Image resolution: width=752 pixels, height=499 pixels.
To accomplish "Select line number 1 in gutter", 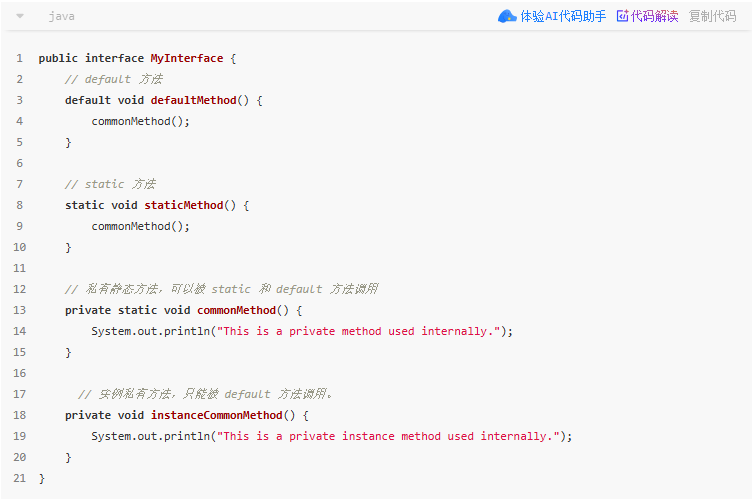I will (x=20, y=58).
